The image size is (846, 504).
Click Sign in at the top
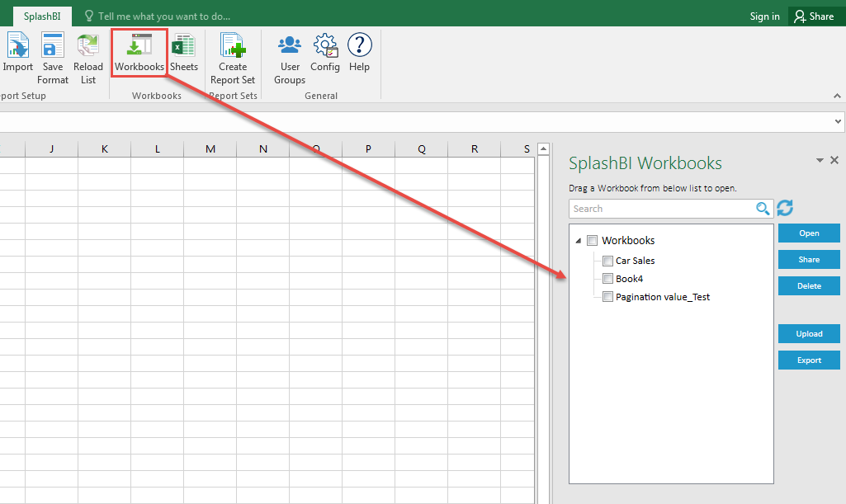tap(764, 16)
